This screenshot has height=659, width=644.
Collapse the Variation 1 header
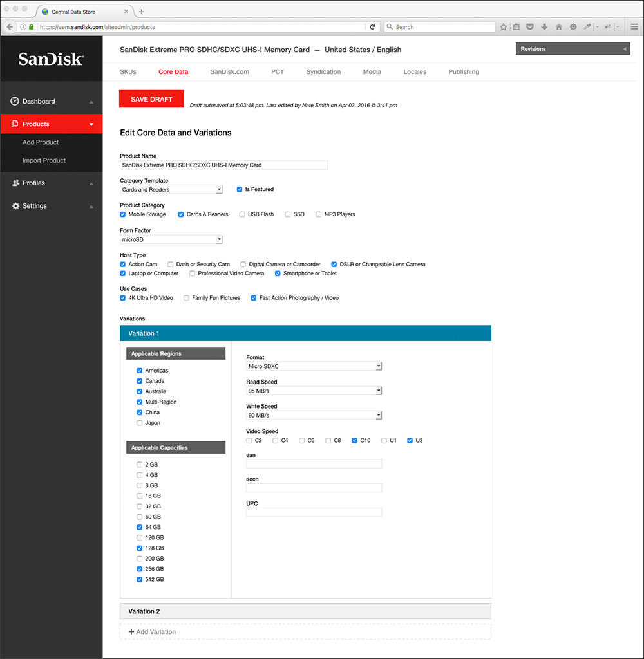pyautogui.click(x=305, y=333)
